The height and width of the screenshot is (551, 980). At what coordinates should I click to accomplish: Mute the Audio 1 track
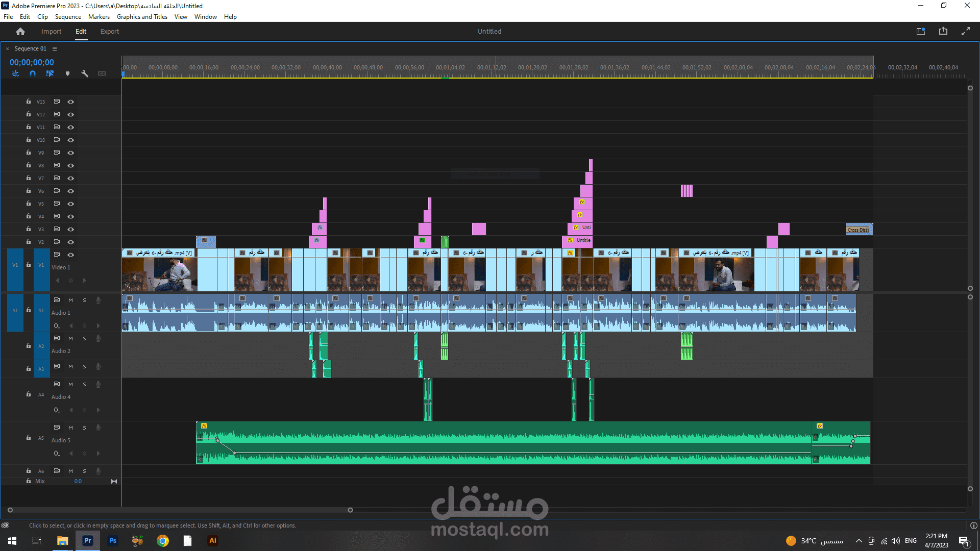click(x=71, y=300)
